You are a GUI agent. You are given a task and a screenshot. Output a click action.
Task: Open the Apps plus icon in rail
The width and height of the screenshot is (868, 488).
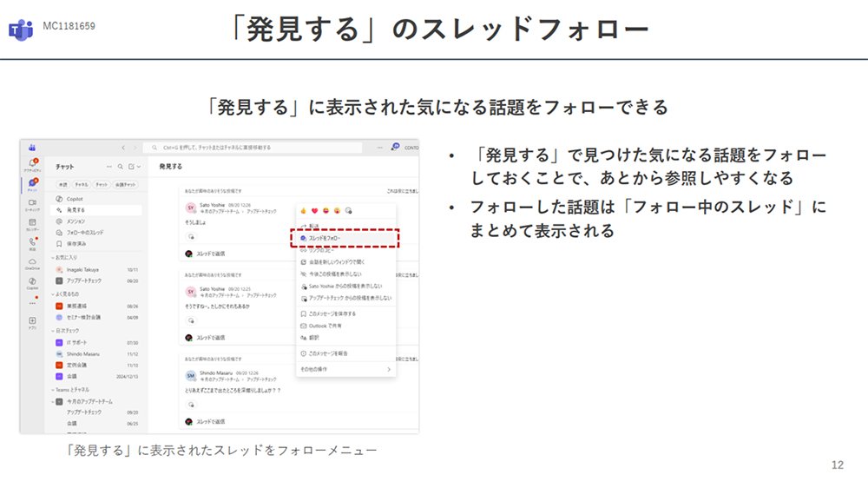pyautogui.click(x=33, y=322)
